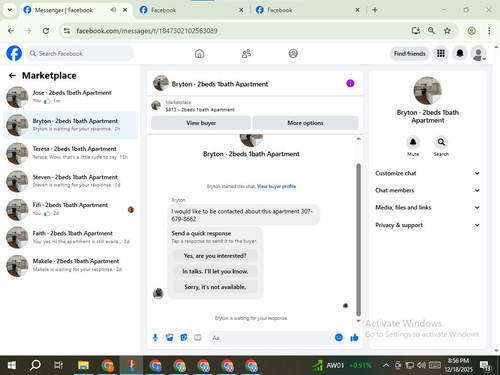Screen dimensions: 500x375
Task: Mute the Messenger tab audio icon
Action: [113, 10]
